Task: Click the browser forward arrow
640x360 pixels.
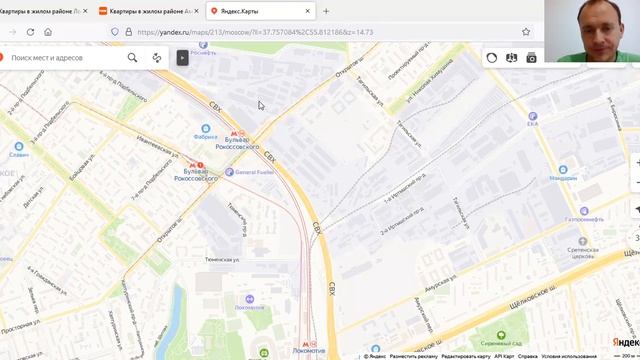Action: click(x=13, y=32)
